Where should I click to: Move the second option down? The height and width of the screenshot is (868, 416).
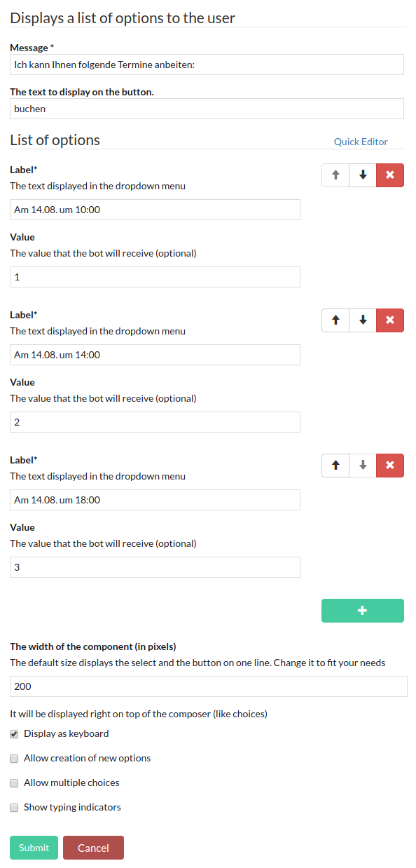tap(362, 320)
